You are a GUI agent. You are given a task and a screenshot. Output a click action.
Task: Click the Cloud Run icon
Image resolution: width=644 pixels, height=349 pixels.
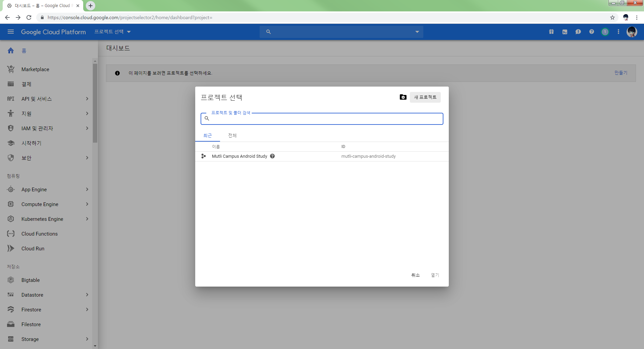pyautogui.click(x=11, y=248)
